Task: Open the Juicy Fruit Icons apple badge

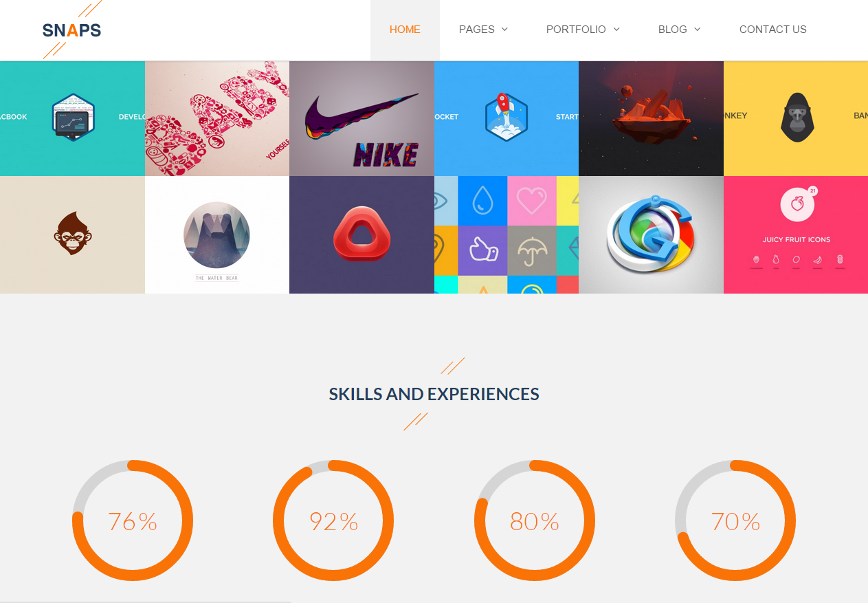Action: [796, 204]
